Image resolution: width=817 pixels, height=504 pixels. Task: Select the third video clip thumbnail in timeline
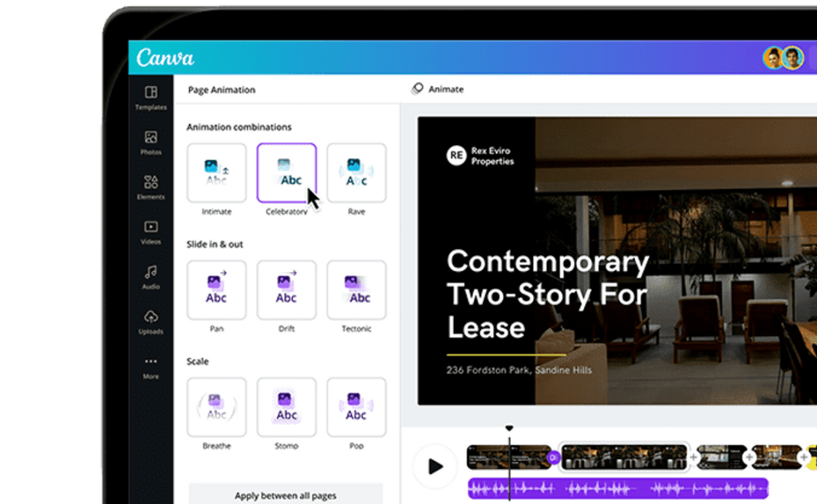(x=721, y=457)
